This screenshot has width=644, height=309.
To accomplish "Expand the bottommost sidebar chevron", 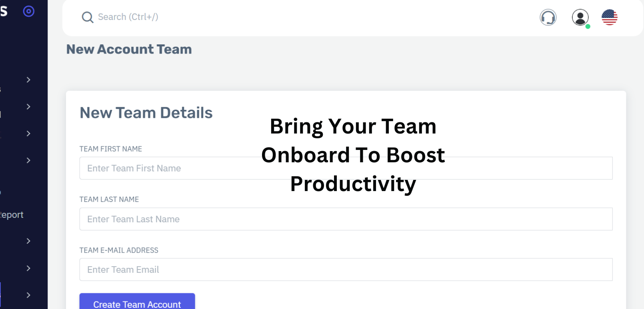I will pos(28,295).
